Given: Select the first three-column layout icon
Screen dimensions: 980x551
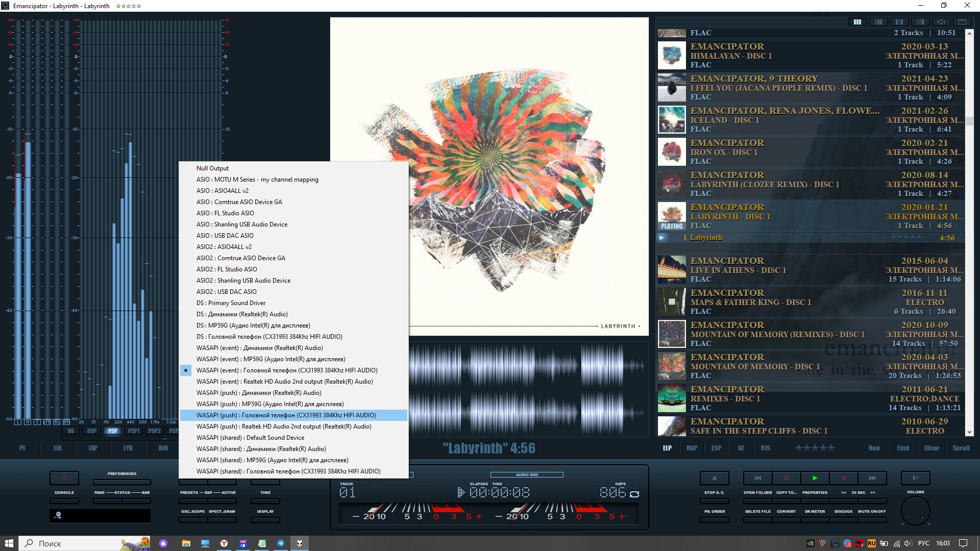Looking at the screenshot, I should [857, 22].
